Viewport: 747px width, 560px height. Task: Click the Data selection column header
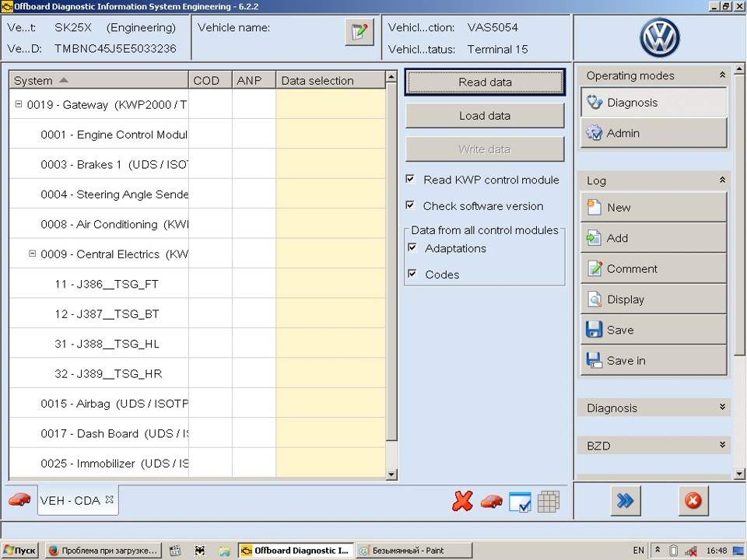(x=331, y=80)
